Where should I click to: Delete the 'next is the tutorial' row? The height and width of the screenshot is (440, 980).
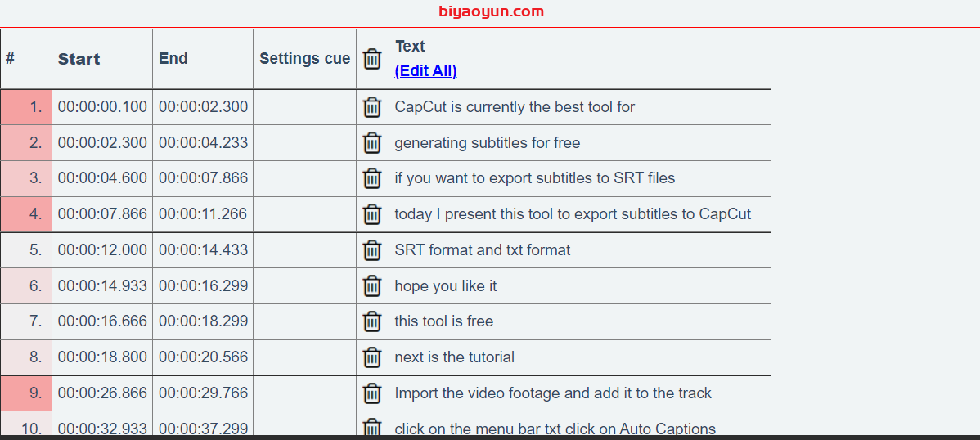372,357
